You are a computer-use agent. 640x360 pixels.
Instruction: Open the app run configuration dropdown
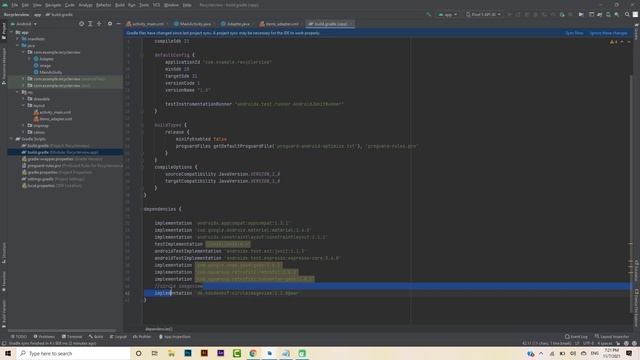(447, 14)
